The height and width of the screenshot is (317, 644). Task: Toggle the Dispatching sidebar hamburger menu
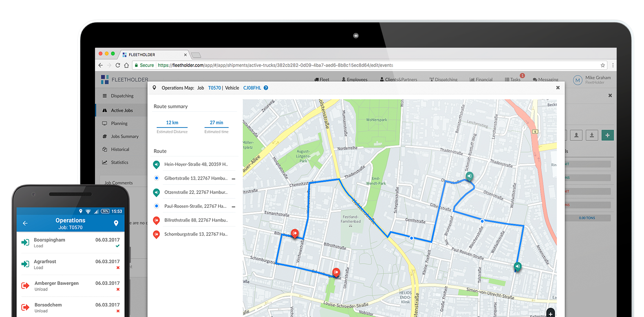point(105,96)
